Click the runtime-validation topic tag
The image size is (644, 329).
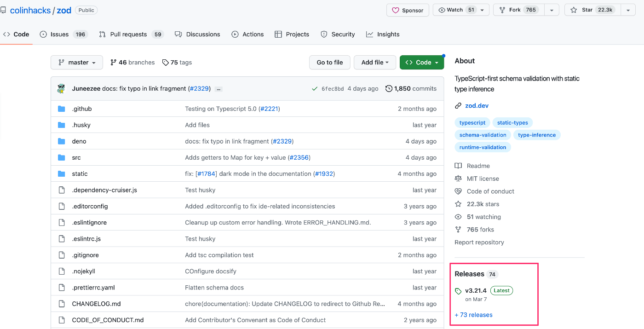[x=483, y=148]
